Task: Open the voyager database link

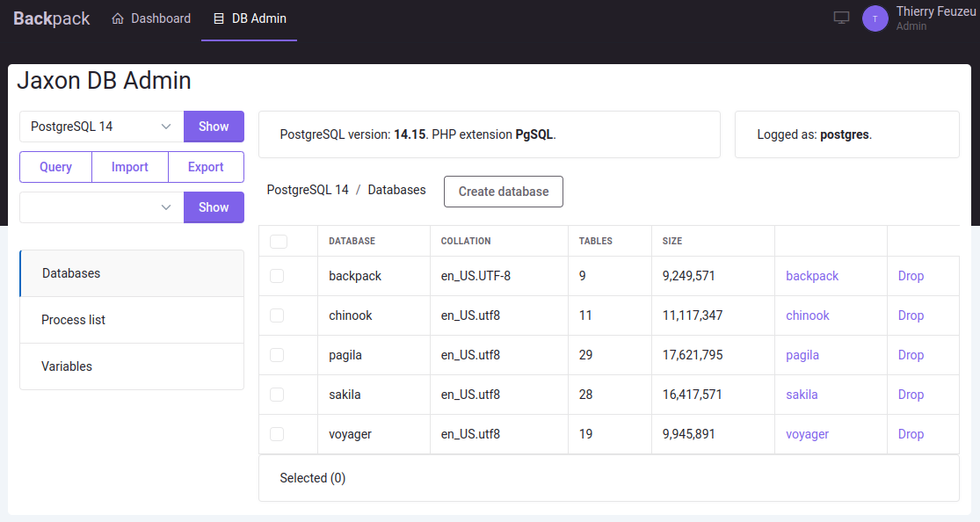Action: tap(807, 434)
